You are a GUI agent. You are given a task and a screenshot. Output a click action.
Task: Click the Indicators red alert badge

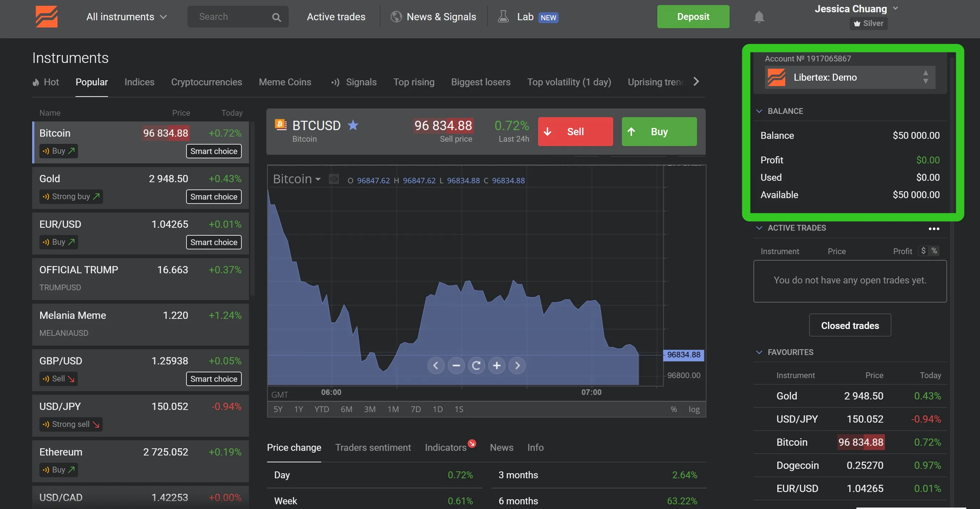tap(472, 443)
